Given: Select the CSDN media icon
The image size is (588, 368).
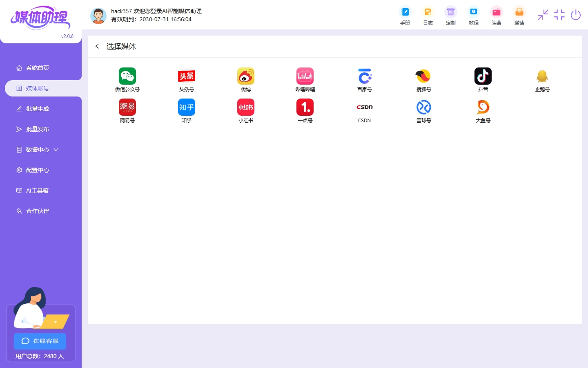Looking at the screenshot, I should (x=364, y=108).
